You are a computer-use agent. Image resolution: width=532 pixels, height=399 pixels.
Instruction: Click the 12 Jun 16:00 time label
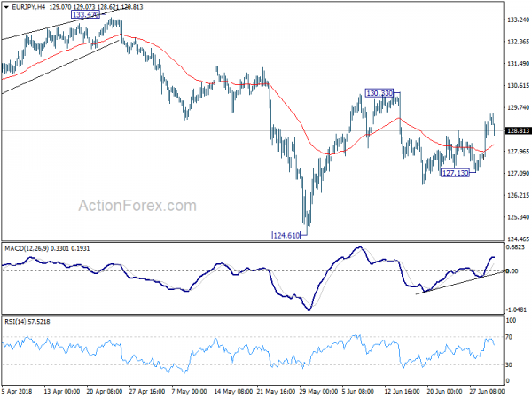coord(402,392)
